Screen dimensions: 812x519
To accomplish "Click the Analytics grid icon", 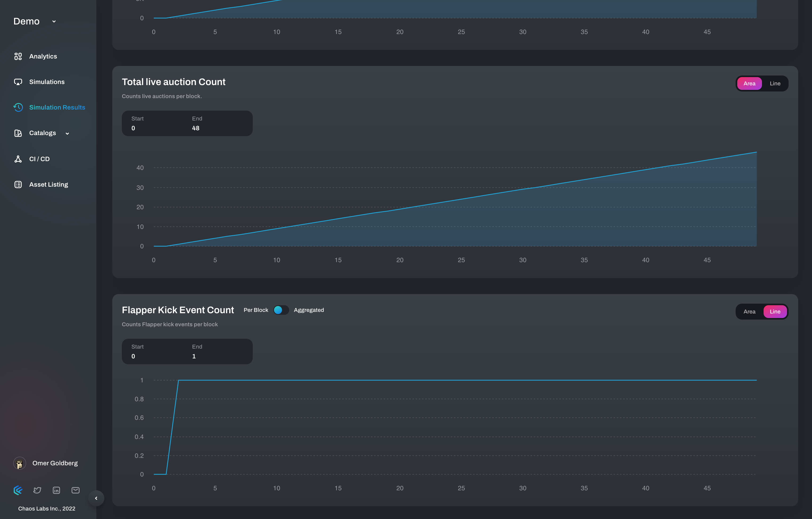I will tap(18, 56).
